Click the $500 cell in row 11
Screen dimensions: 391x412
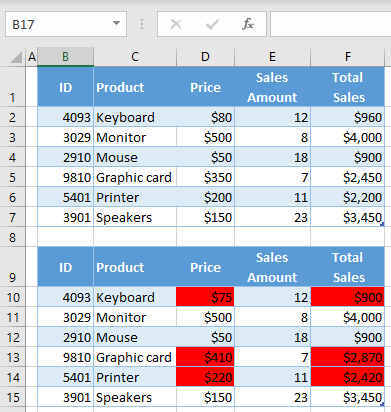click(x=205, y=317)
